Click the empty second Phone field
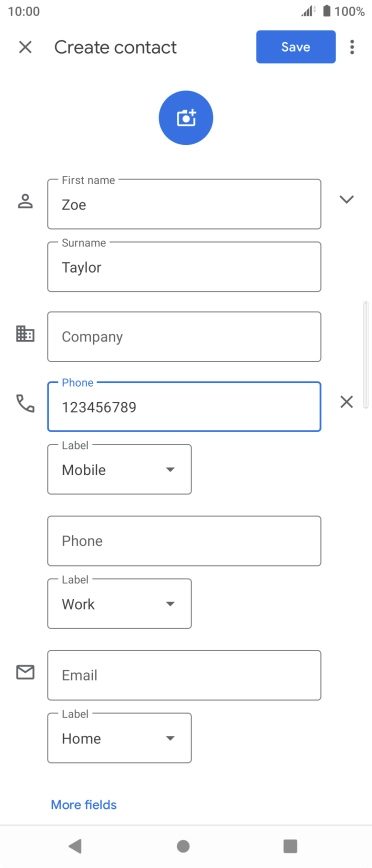This screenshot has height=868, width=372. 184,541
